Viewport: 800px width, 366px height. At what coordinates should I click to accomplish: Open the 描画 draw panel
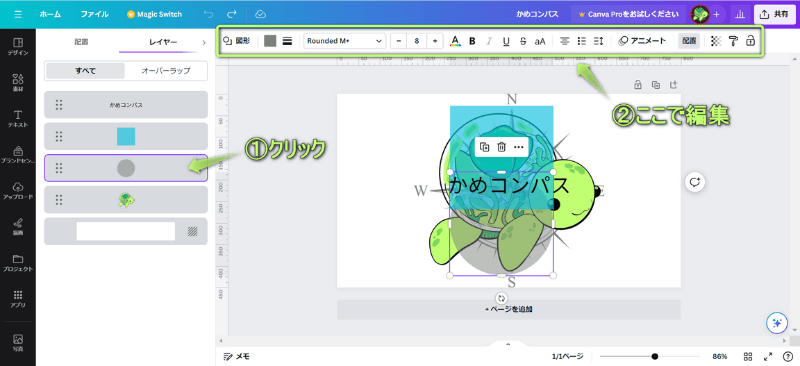pos(18,227)
